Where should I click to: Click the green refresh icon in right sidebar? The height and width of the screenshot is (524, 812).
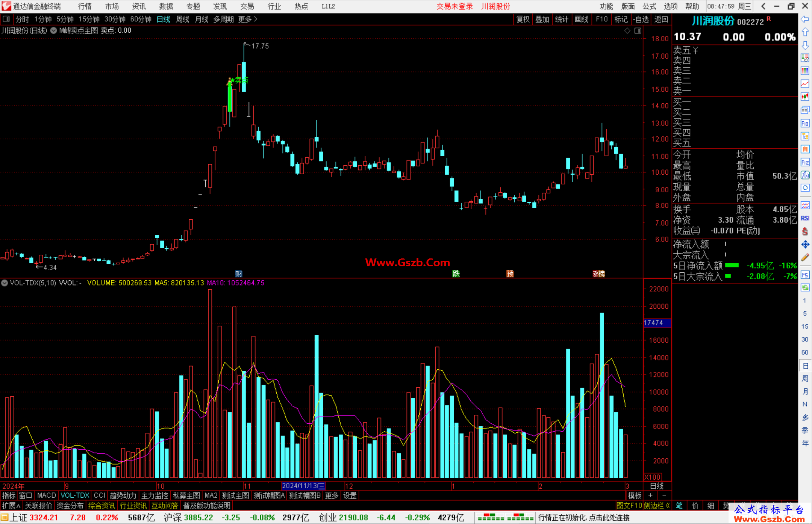click(x=805, y=288)
